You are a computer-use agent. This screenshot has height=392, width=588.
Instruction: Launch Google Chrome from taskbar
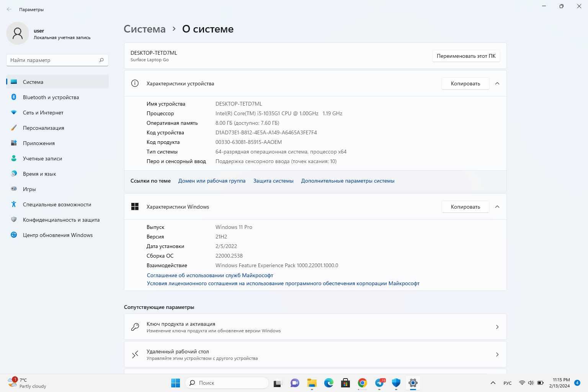[363, 383]
